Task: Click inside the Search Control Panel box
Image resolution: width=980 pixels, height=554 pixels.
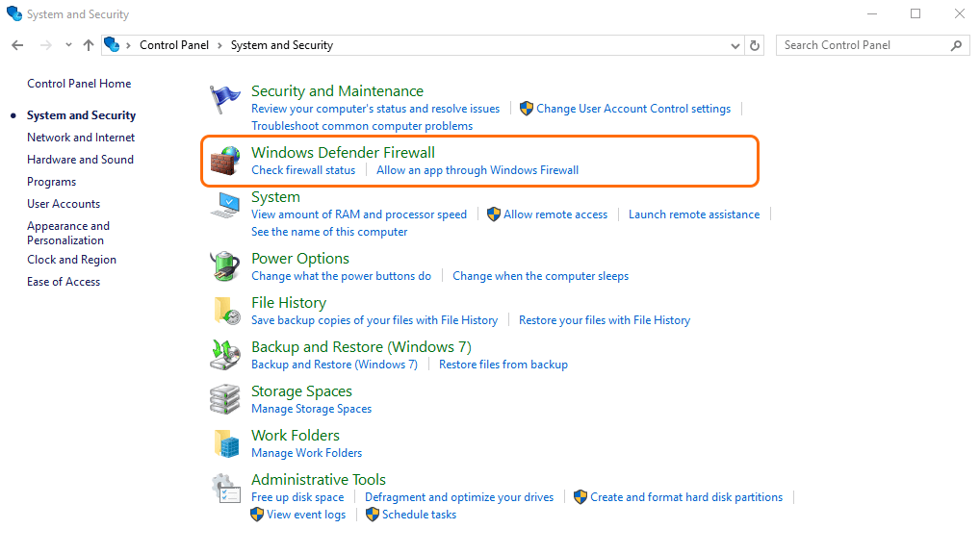Action: coord(864,44)
